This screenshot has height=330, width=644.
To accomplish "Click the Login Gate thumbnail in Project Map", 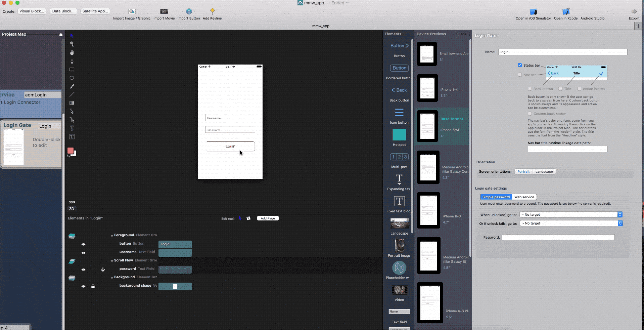I will 14,147.
